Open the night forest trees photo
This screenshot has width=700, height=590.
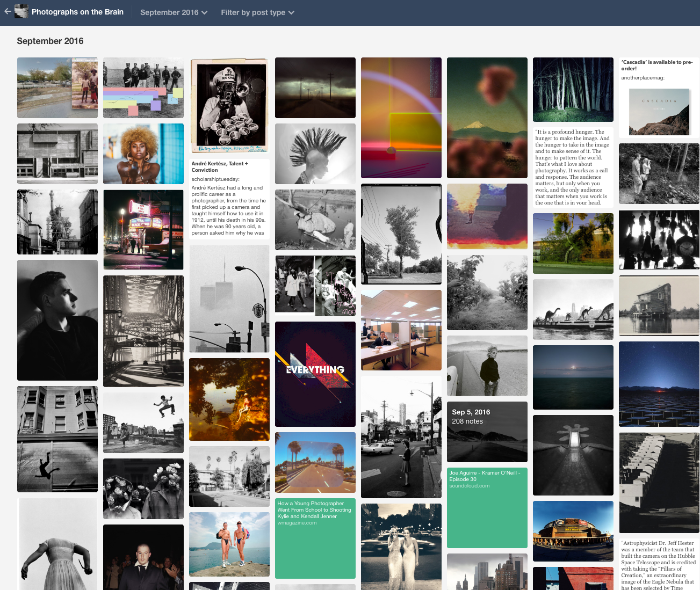pos(573,90)
